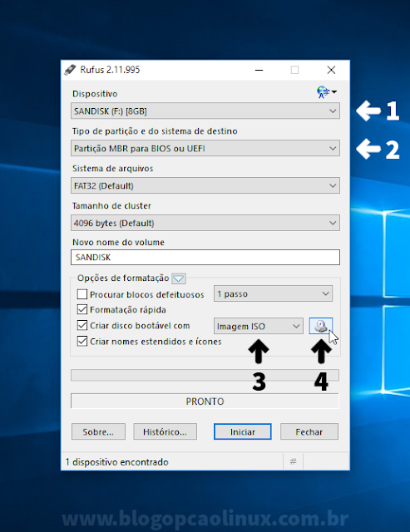This screenshot has height=532, width=410.
Task: Click the 'Sistema de arquivos' label
Action: tap(112, 168)
